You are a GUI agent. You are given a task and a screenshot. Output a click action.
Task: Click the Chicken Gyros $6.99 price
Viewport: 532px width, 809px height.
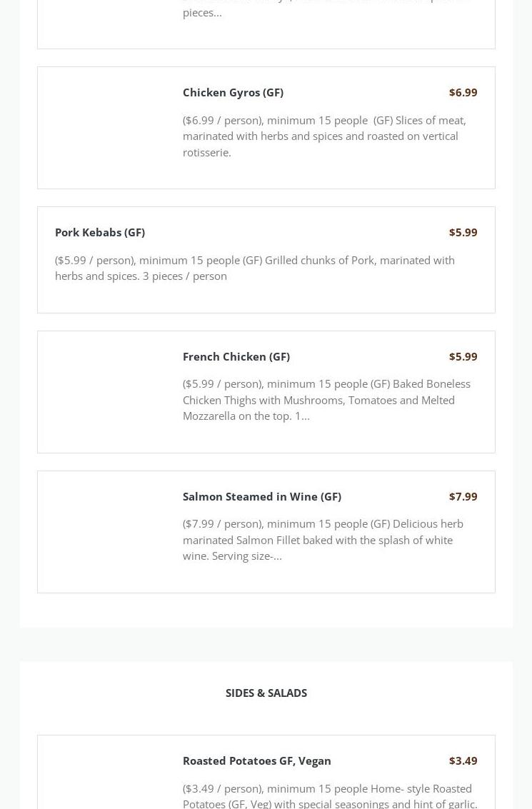pyautogui.click(x=463, y=92)
